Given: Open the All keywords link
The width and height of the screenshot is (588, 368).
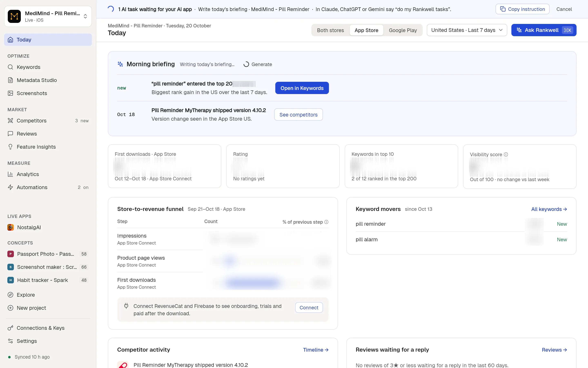Looking at the screenshot, I should [x=549, y=209].
